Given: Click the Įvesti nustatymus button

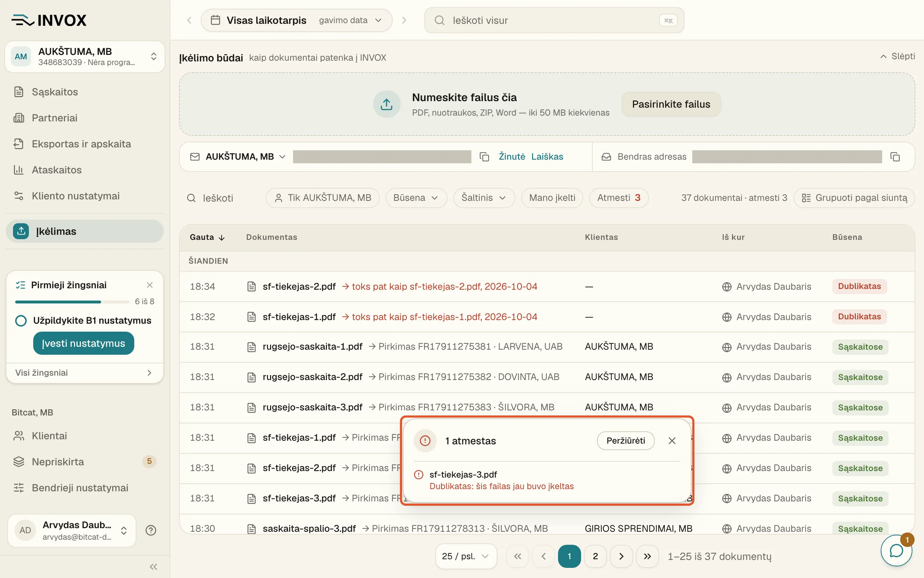Looking at the screenshot, I should (x=84, y=343).
